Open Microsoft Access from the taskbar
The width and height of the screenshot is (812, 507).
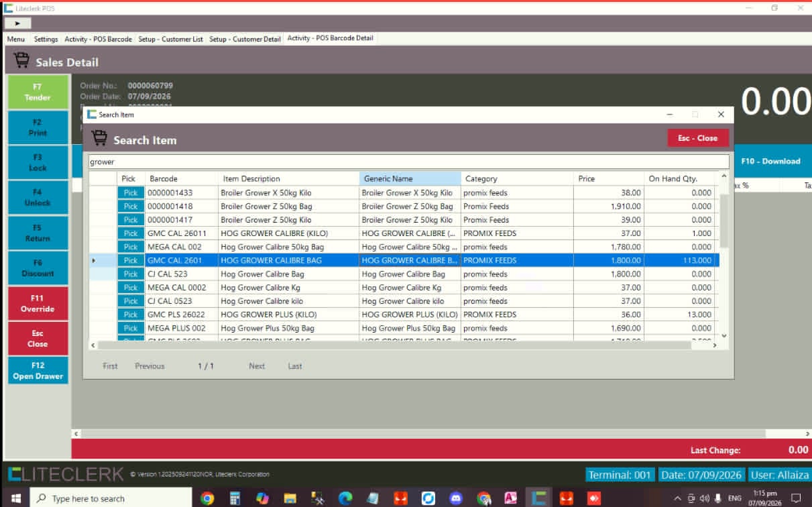click(x=511, y=498)
